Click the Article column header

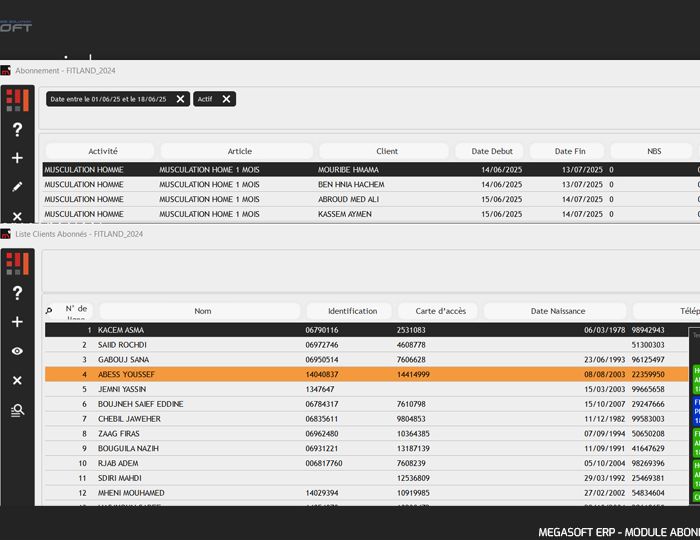tap(239, 151)
